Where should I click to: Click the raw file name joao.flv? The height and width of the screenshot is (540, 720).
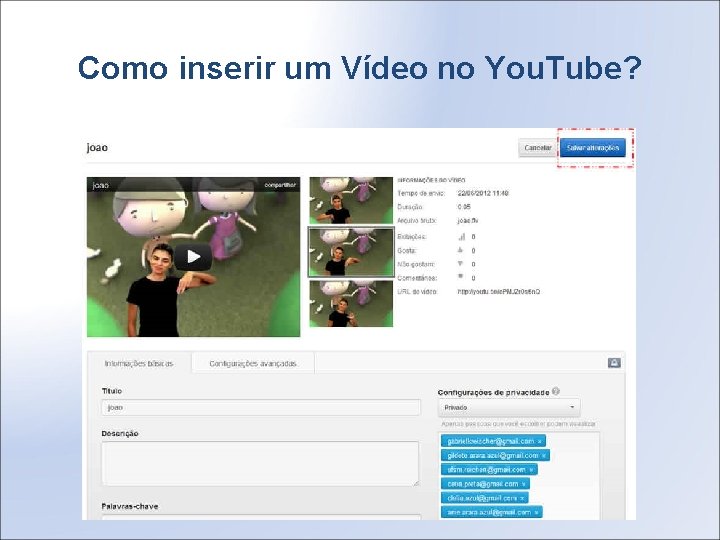pyautogui.click(x=467, y=220)
